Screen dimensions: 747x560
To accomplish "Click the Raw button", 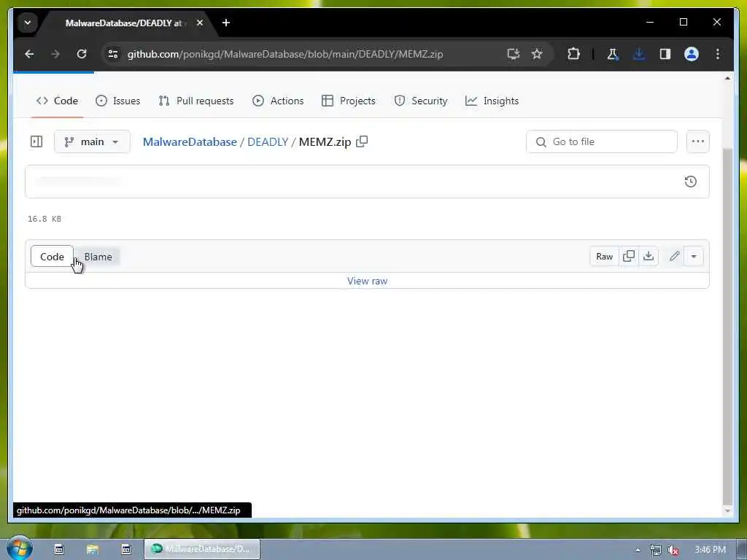I will click(x=604, y=256).
